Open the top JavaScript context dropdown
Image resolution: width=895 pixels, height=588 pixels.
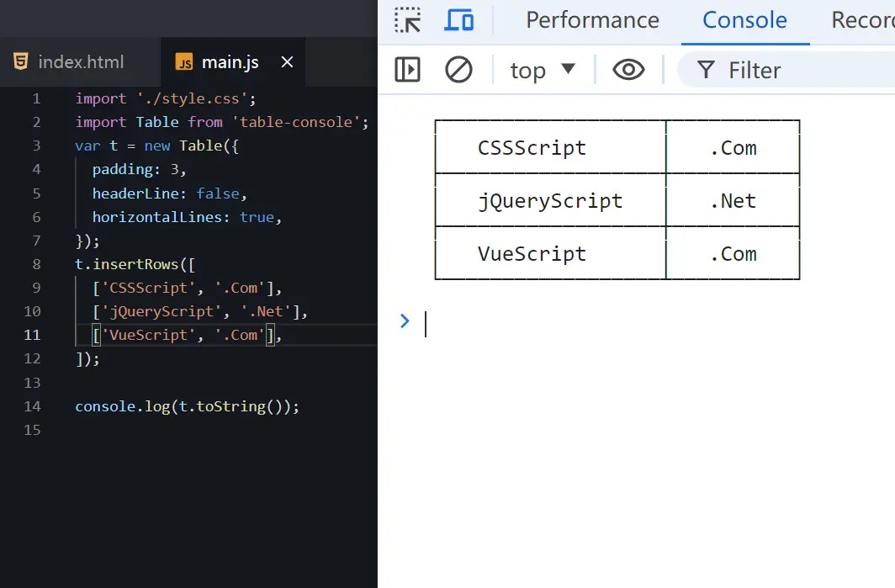tap(543, 70)
